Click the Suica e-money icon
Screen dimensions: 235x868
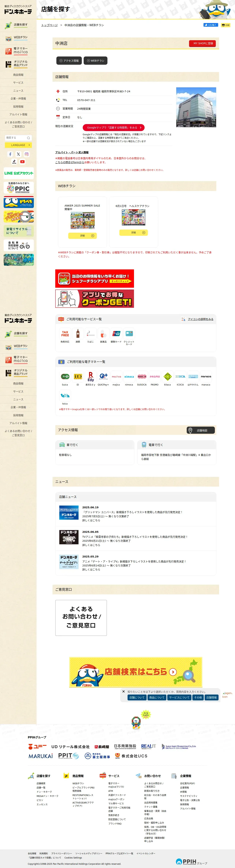[65, 376]
